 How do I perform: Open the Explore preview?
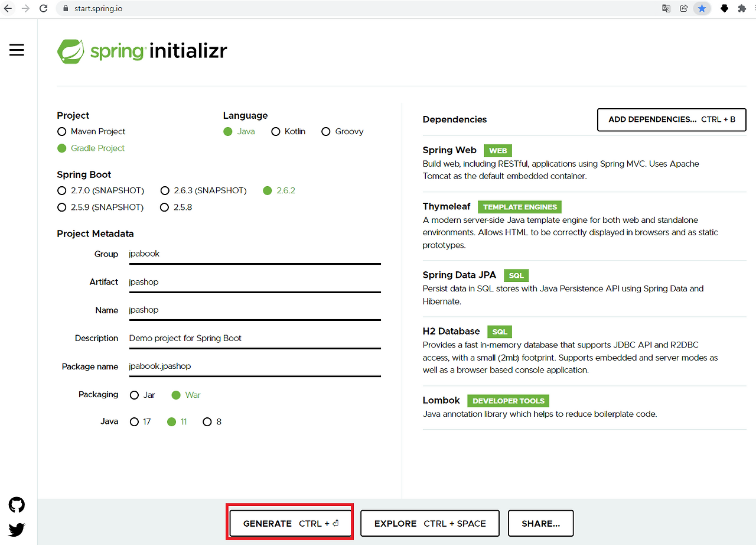pyautogui.click(x=429, y=523)
